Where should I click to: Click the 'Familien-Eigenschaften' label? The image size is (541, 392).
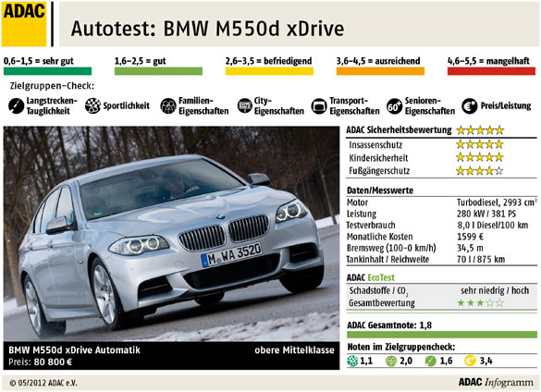[x=203, y=105]
